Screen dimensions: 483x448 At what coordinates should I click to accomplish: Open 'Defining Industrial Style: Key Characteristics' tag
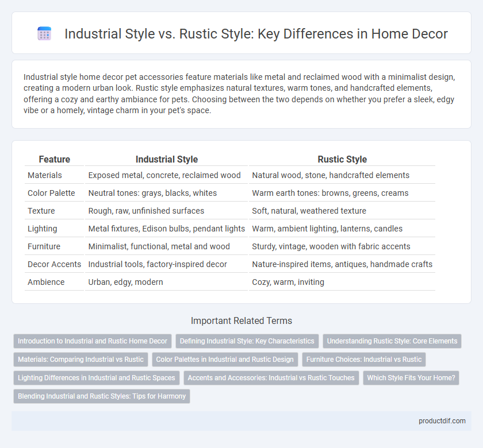[x=247, y=341]
